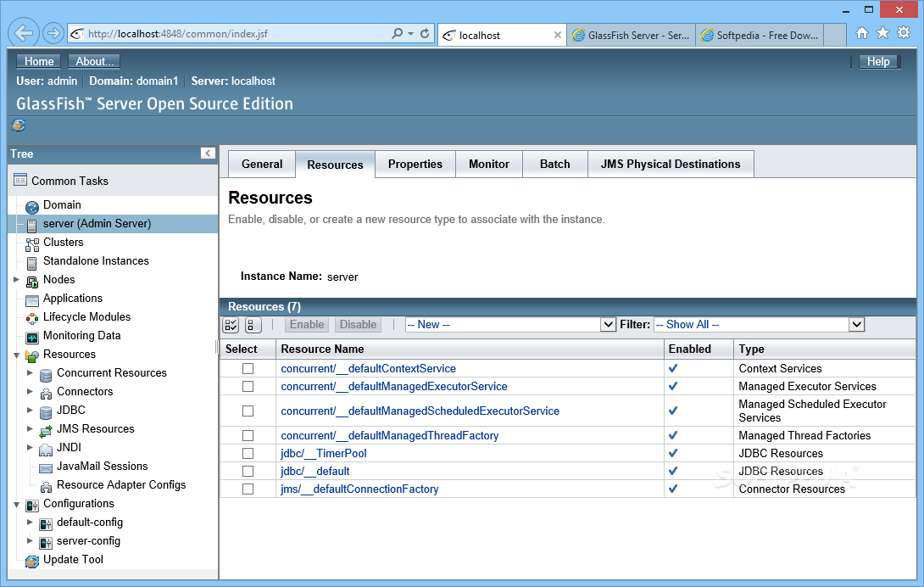Collapse the Resources tree node
924x587 pixels.
pos(16,355)
